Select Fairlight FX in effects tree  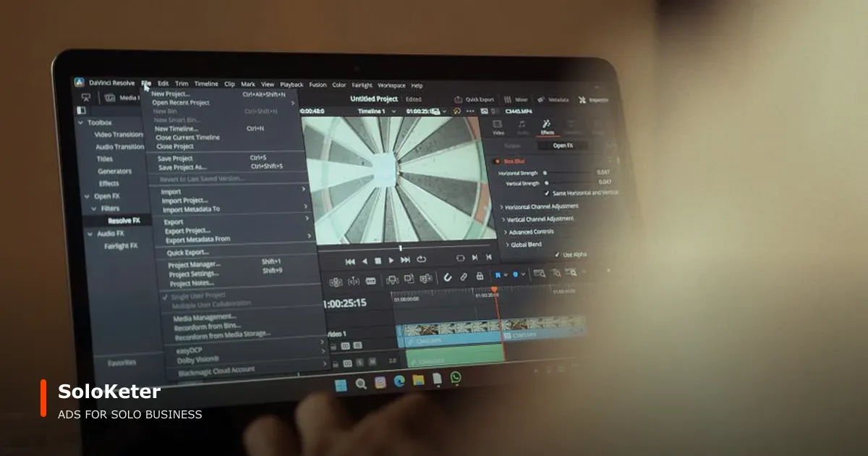point(120,246)
